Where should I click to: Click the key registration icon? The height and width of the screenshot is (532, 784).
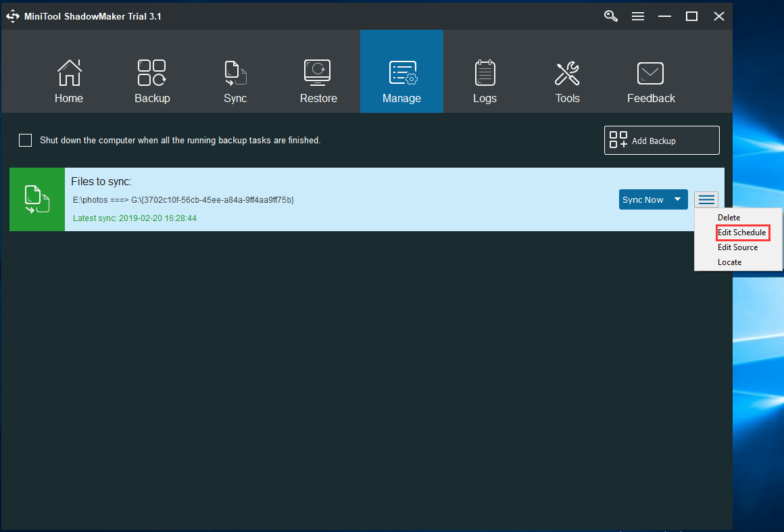tap(610, 16)
